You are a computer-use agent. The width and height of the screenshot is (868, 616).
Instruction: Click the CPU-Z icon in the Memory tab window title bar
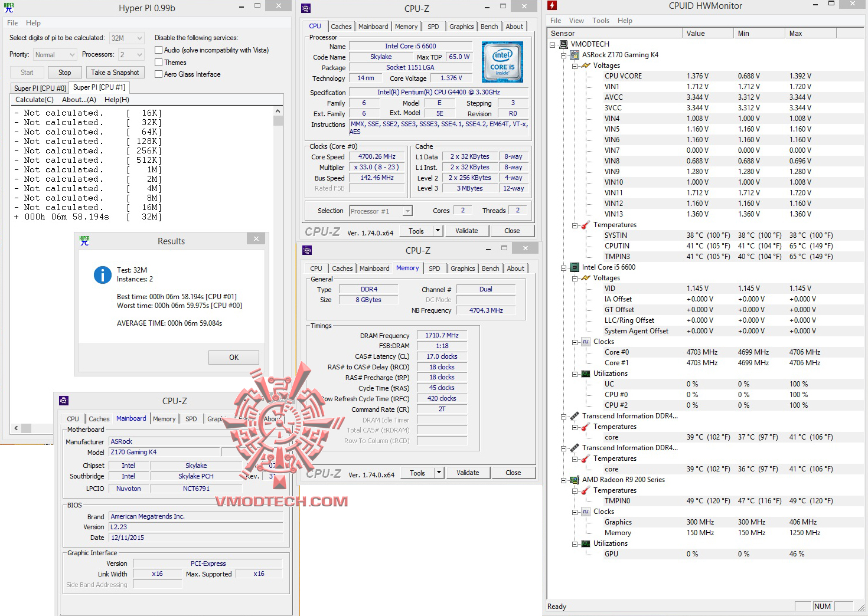[307, 250]
